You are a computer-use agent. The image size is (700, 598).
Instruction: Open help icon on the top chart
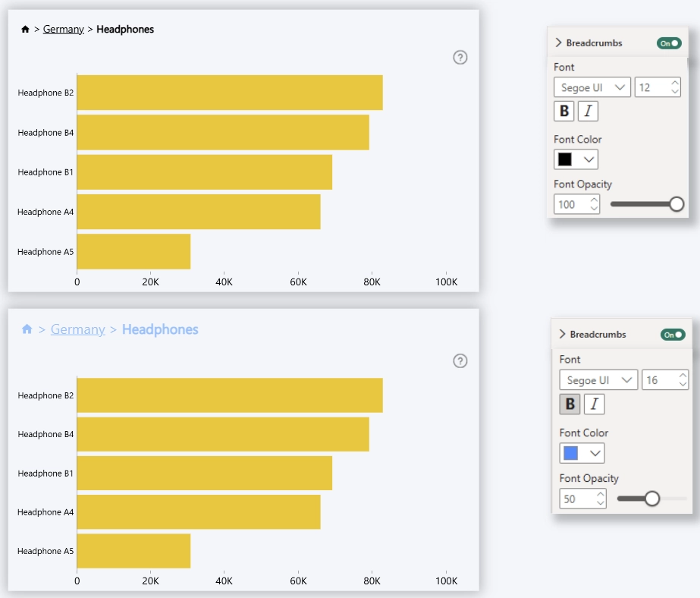(x=460, y=58)
